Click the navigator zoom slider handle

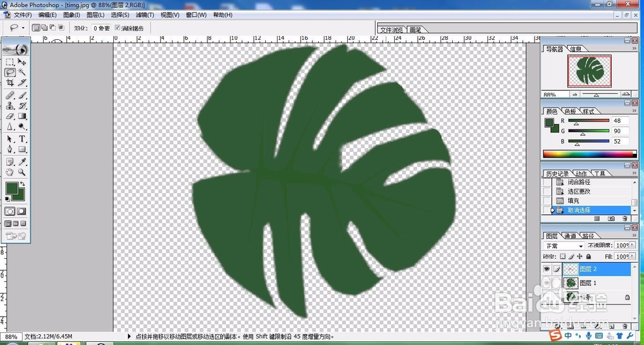coord(596,95)
